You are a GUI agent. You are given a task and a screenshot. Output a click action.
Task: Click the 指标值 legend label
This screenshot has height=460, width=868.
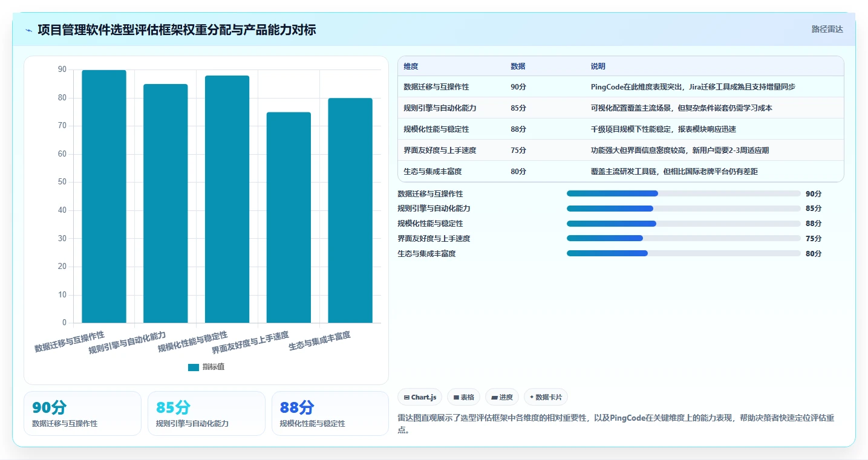coord(213,367)
